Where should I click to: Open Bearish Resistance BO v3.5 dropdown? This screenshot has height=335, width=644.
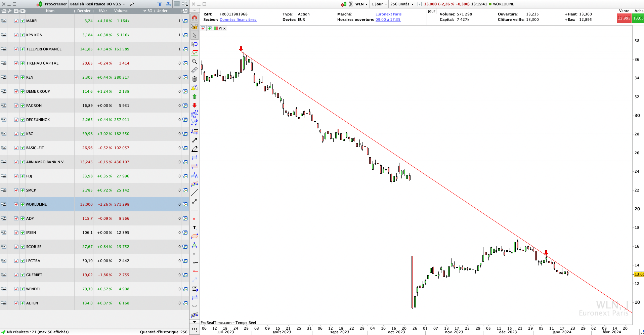click(97, 4)
